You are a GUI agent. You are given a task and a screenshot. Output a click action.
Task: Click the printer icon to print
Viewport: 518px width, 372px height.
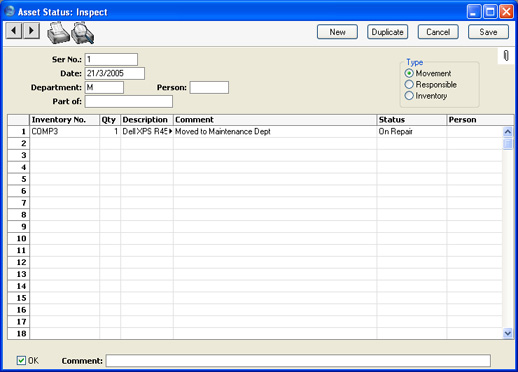58,33
